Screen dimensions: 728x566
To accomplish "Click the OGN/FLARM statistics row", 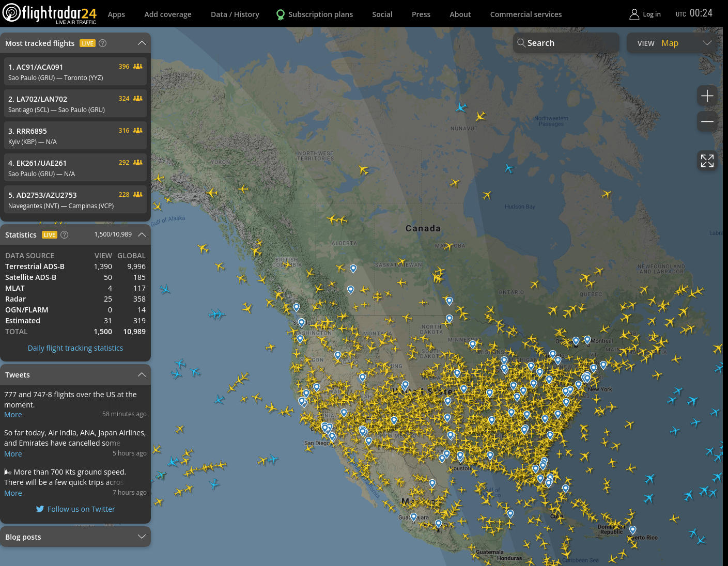I will pos(75,310).
